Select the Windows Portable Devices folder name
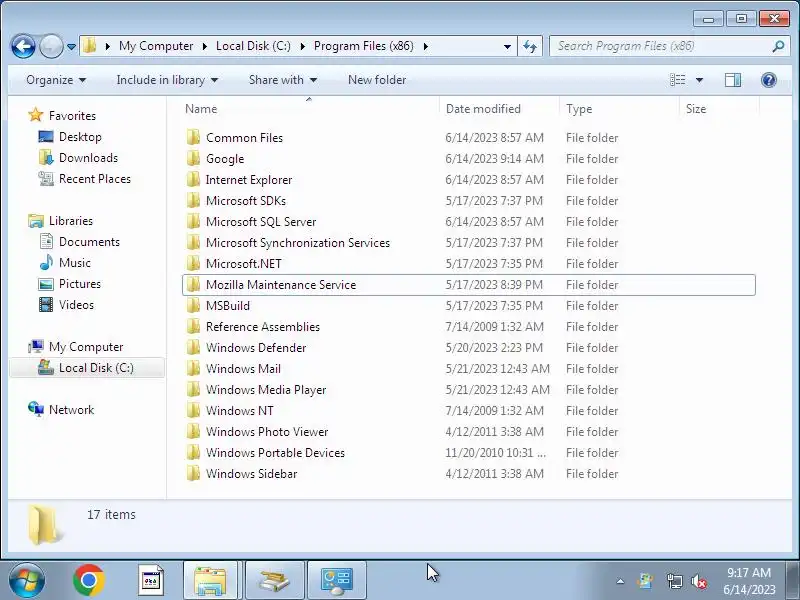The height and width of the screenshot is (600, 800). [x=275, y=453]
